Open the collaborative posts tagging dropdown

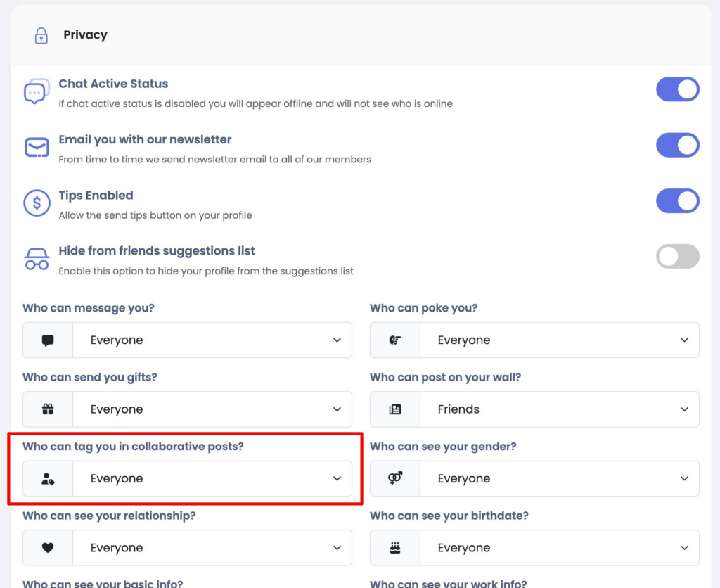pyautogui.click(x=212, y=479)
